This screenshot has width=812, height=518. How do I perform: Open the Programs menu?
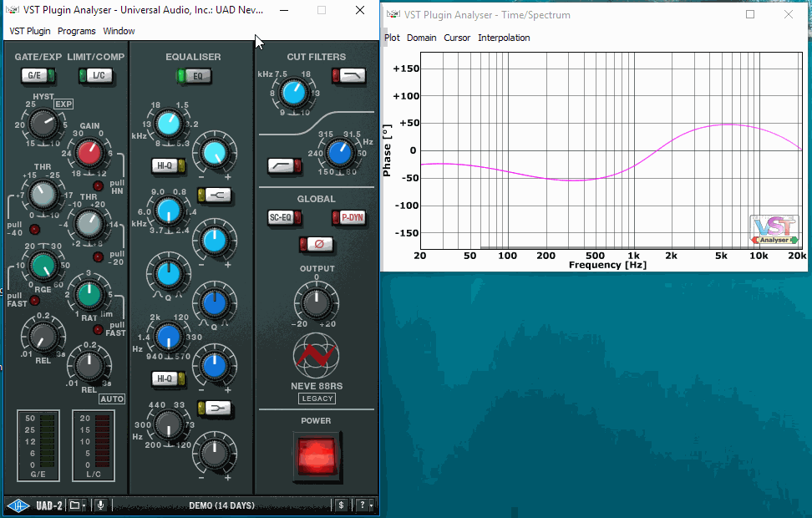coord(77,31)
